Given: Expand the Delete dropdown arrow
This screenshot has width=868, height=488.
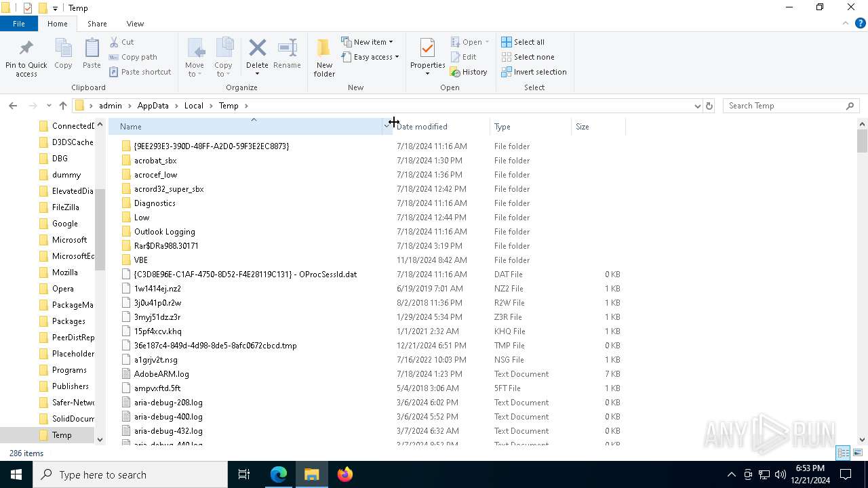Looking at the screenshot, I should 257,74.
